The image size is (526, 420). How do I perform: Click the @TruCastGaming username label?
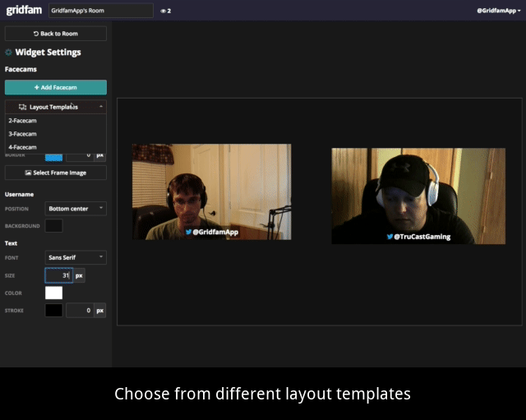click(422, 237)
